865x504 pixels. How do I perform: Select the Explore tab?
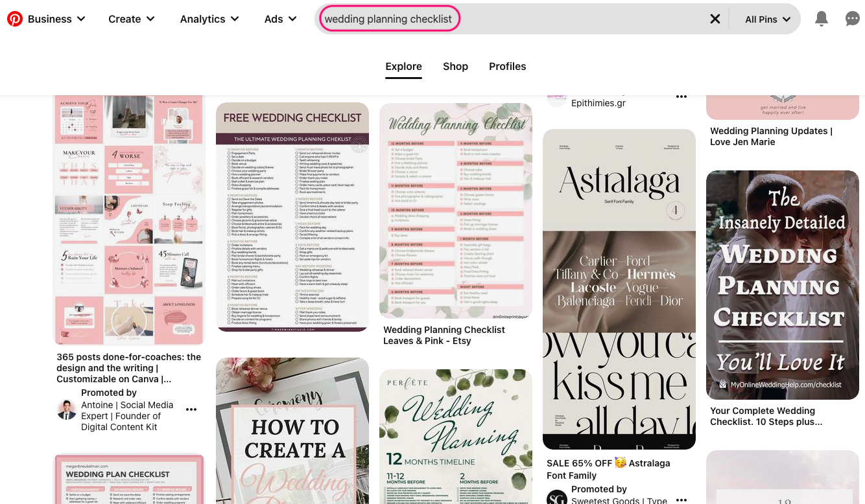(403, 66)
